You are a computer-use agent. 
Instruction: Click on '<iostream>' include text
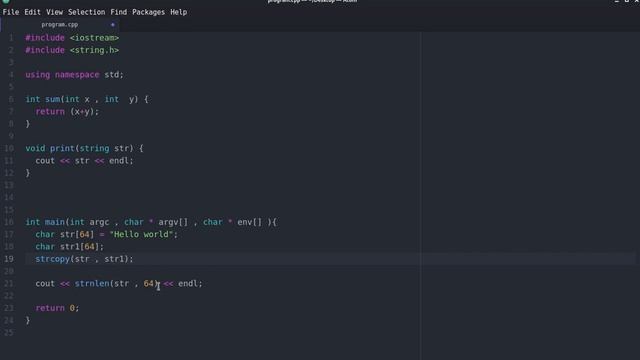[94, 38]
